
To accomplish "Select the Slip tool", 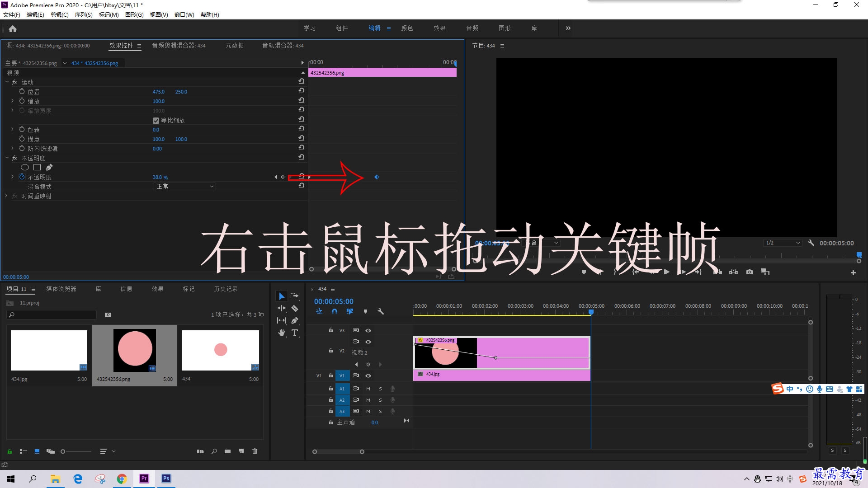I will pos(282,320).
